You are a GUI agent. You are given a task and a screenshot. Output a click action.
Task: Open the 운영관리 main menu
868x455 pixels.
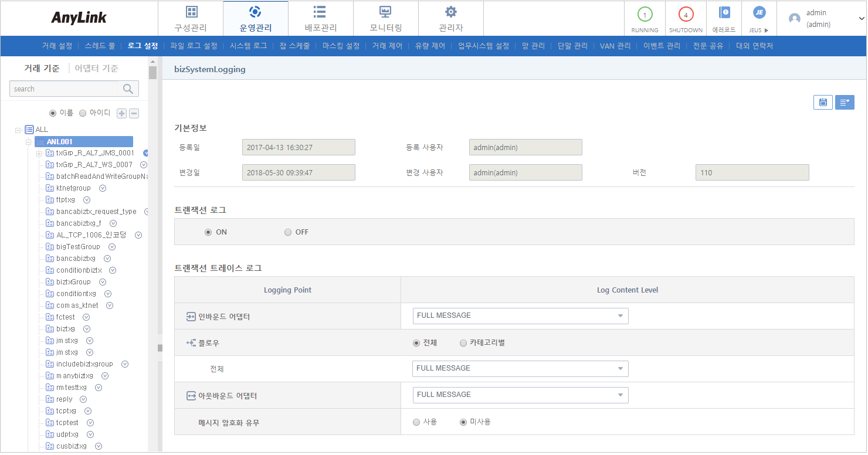256,18
